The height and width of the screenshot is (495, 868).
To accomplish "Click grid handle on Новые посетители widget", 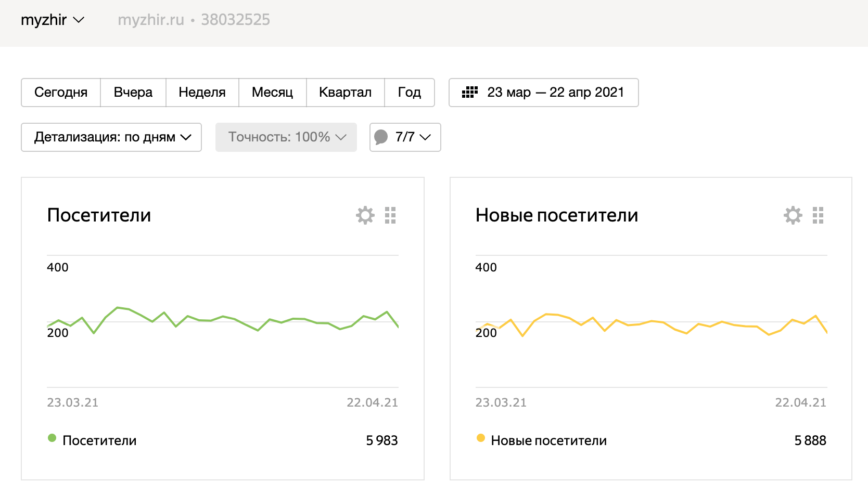I will click(818, 215).
